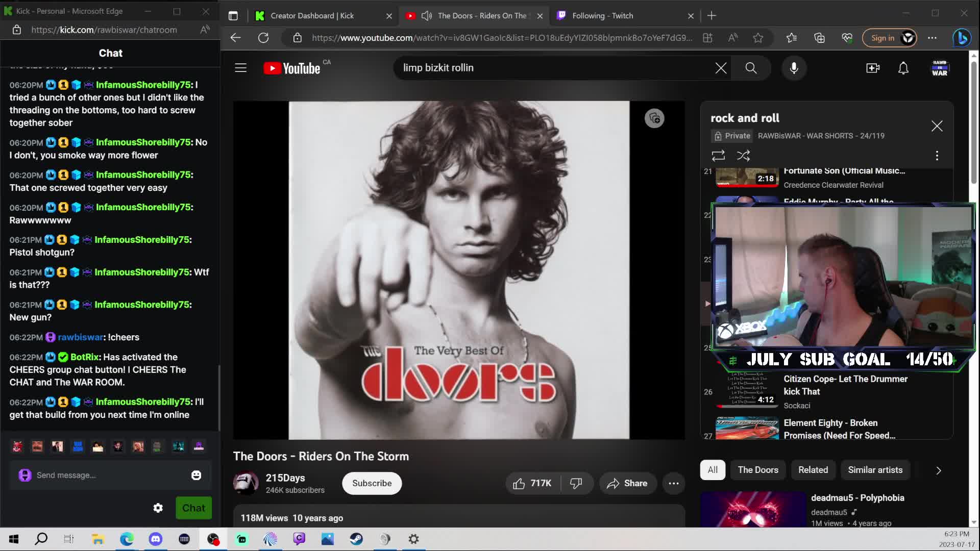
Task: Open YouTube notifications bell
Action: (x=903, y=68)
